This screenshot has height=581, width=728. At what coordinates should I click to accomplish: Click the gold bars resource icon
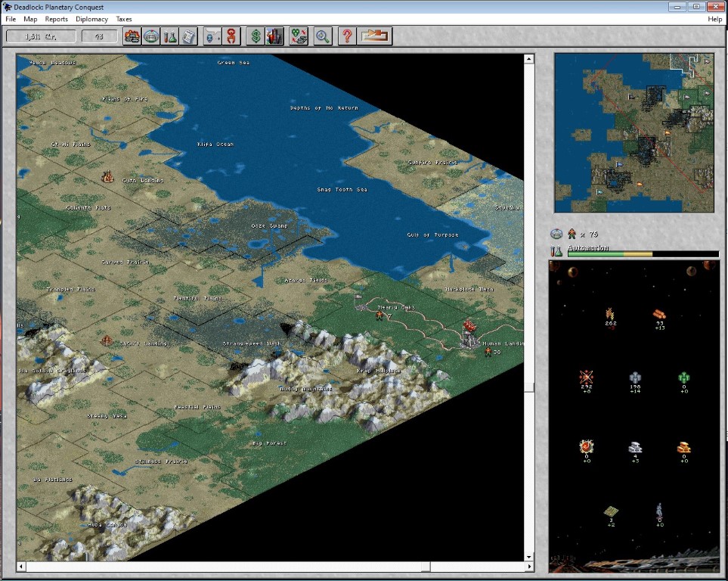[x=683, y=448]
